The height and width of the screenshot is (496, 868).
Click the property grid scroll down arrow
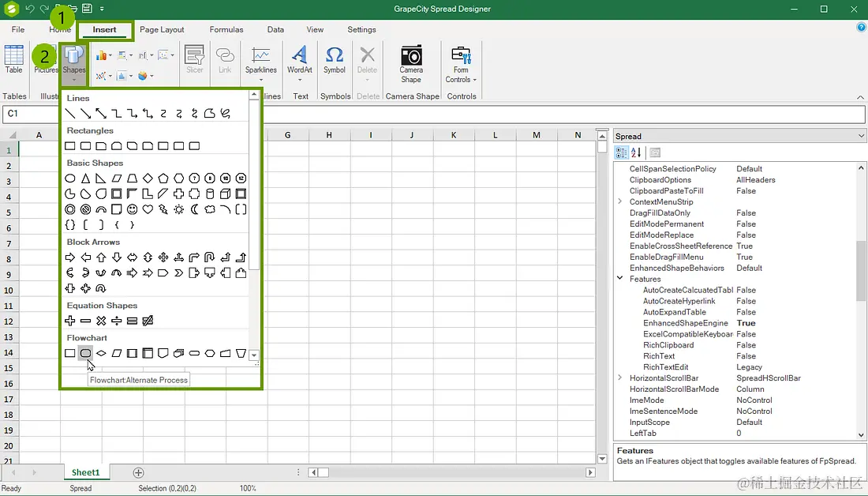861,435
